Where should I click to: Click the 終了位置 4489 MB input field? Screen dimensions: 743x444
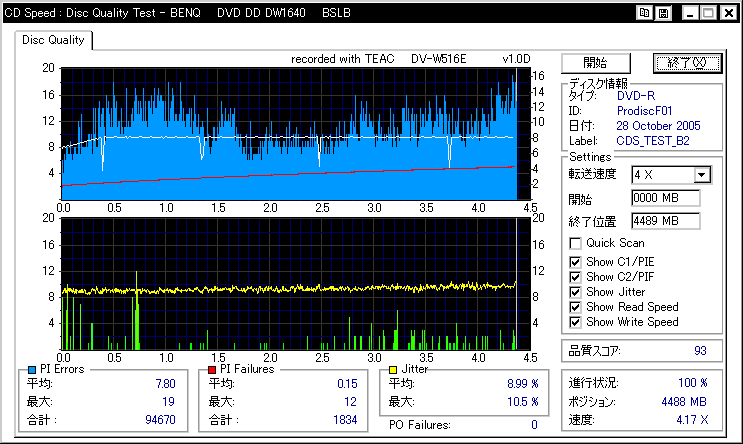tap(666, 221)
